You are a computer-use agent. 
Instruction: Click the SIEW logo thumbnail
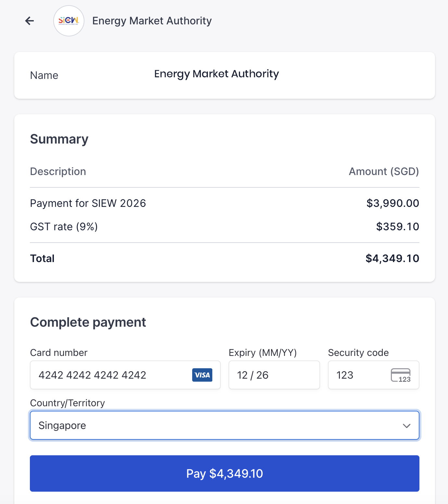click(69, 21)
